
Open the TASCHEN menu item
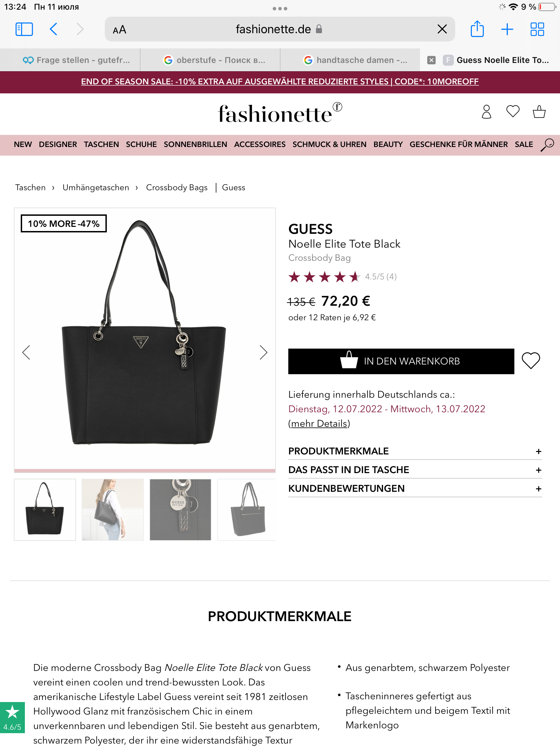(101, 145)
